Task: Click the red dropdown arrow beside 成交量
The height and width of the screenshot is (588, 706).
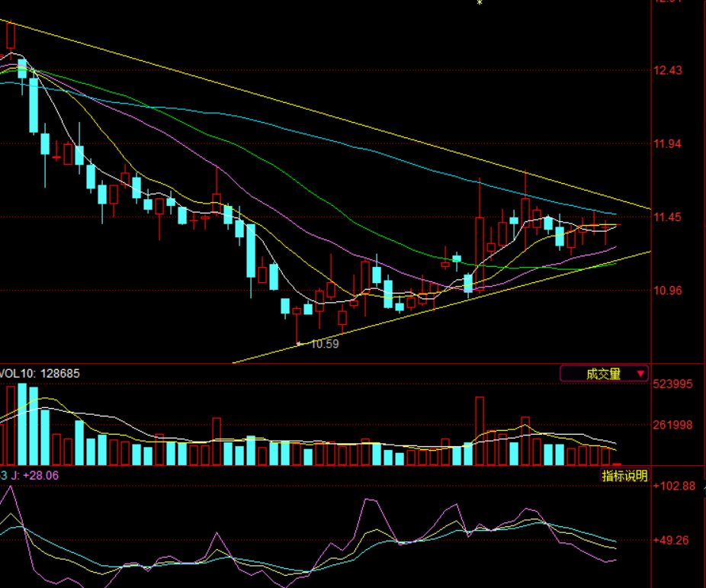Action: click(640, 374)
